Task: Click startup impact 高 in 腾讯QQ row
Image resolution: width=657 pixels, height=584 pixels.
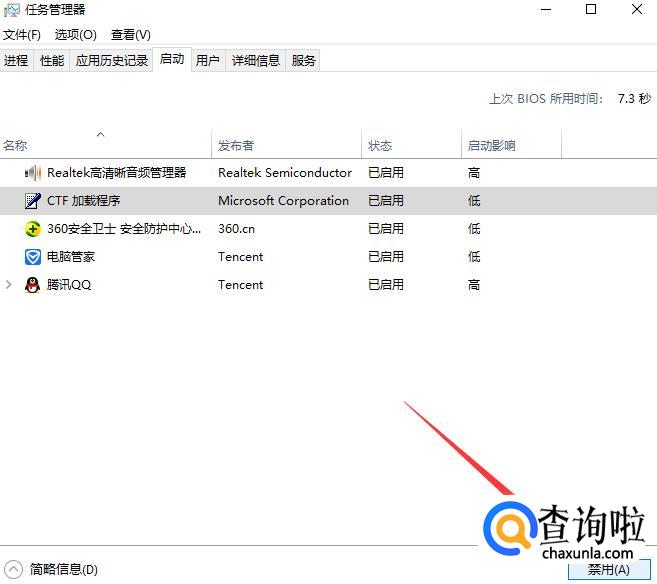Action: 474,285
